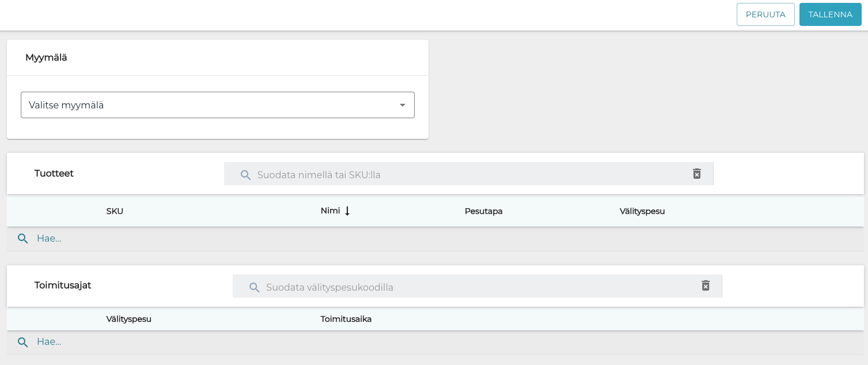868x365 pixels.
Task: Clear the Tuotteet filter with trash icon
Action: click(696, 174)
